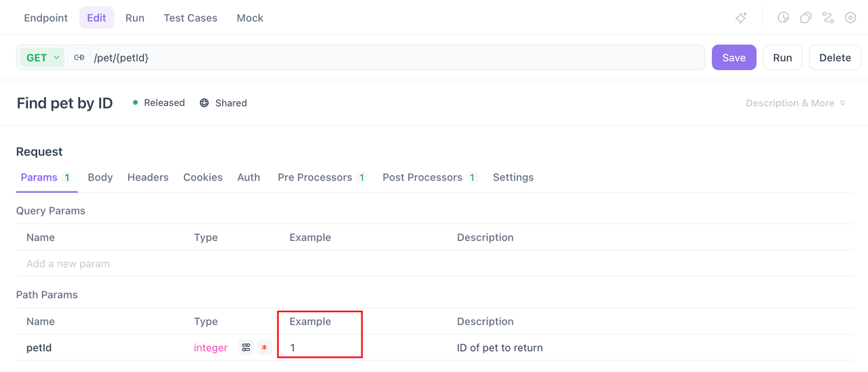
Task: Open the GET method dropdown
Action: point(42,58)
